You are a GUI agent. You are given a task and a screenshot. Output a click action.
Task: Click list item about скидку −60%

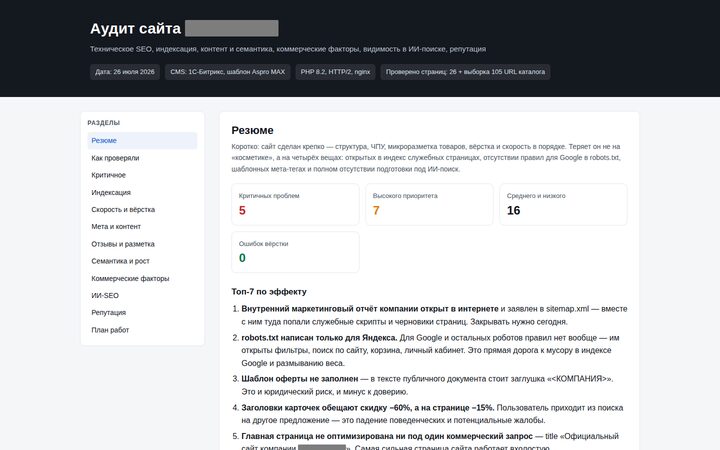(434, 414)
